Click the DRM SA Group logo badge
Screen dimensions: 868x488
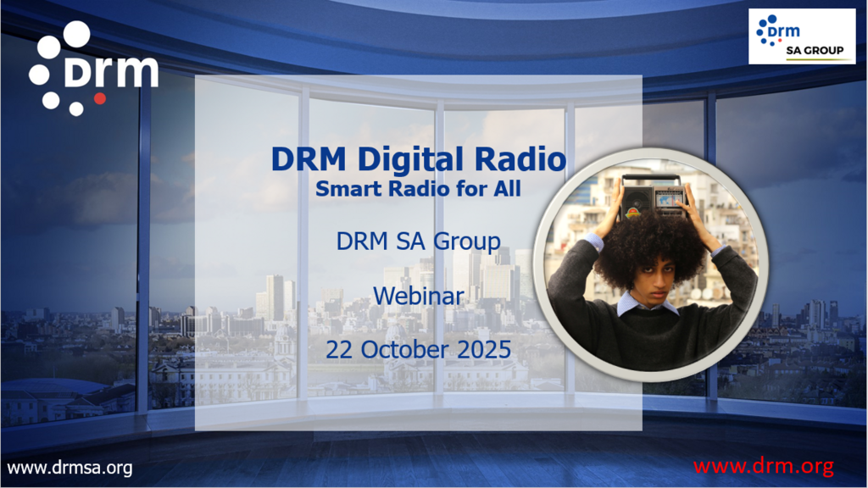802,36
